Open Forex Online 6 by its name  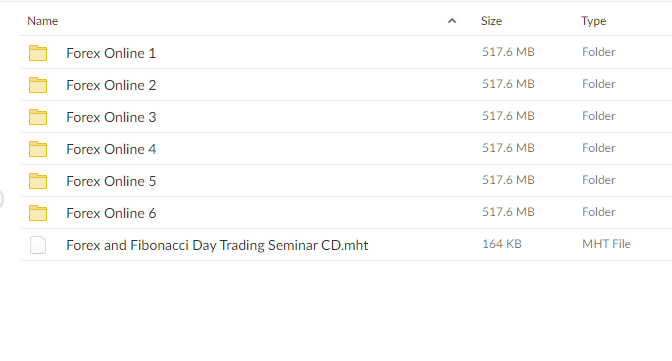tap(111, 213)
